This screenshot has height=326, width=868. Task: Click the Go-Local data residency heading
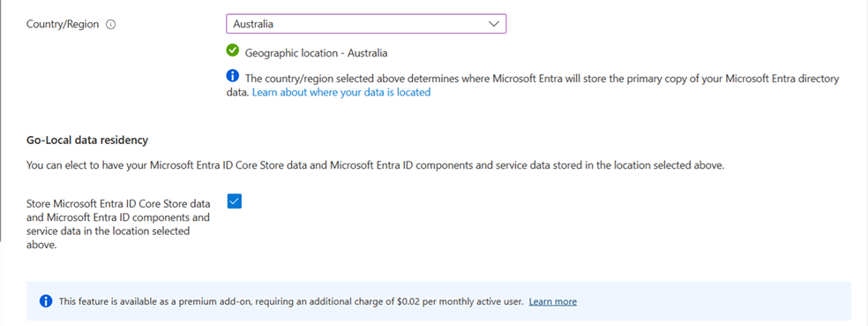pyautogui.click(x=87, y=140)
